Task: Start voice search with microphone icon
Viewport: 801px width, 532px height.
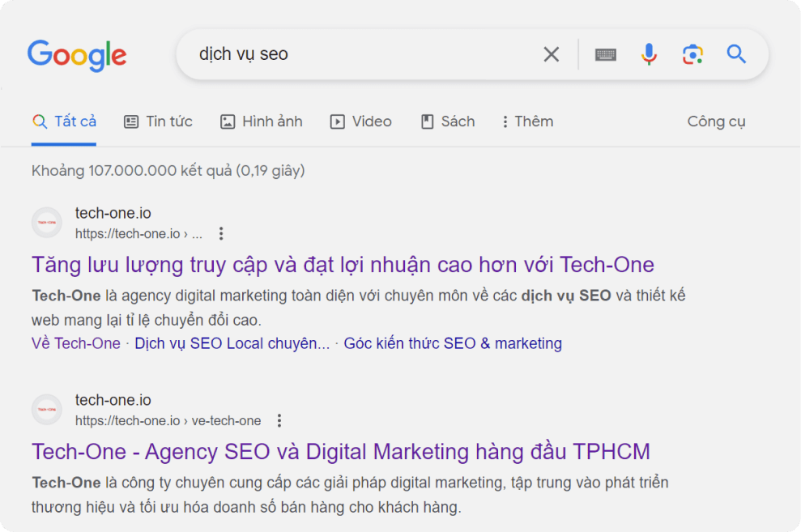Action: click(x=649, y=54)
